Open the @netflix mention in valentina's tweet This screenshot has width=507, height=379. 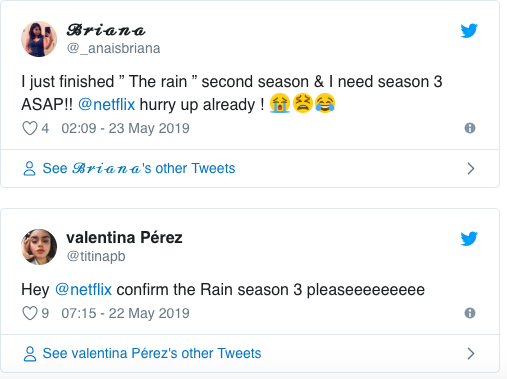click(x=83, y=289)
